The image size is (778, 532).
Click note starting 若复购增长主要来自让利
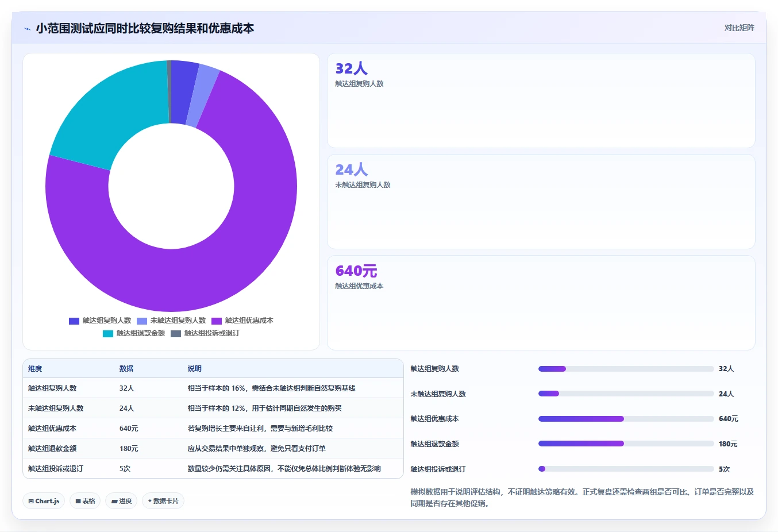point(260,429)
